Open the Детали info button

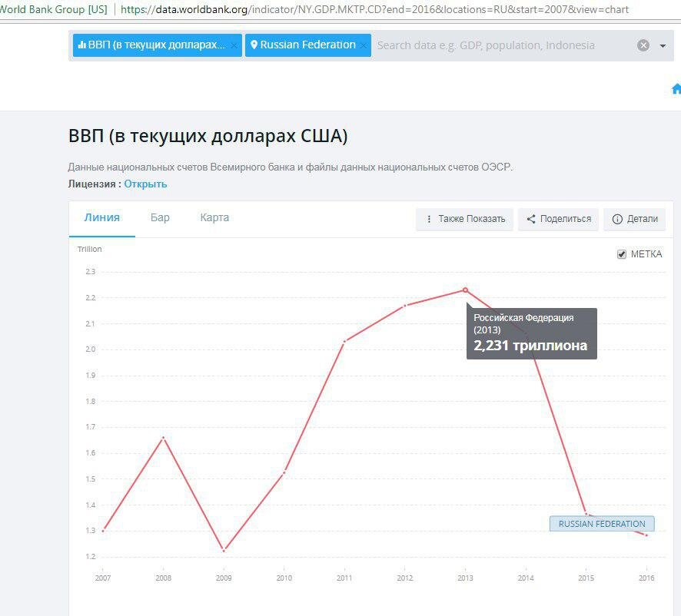point(635,219)
